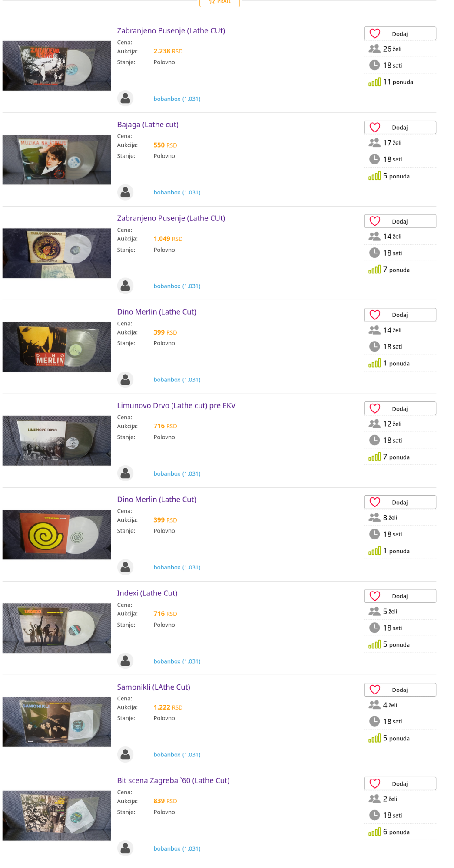The width and height of the screenshot is (454, 868).
Task: Open Bit scena Zagreba `60 listing title
Action: 173,780
